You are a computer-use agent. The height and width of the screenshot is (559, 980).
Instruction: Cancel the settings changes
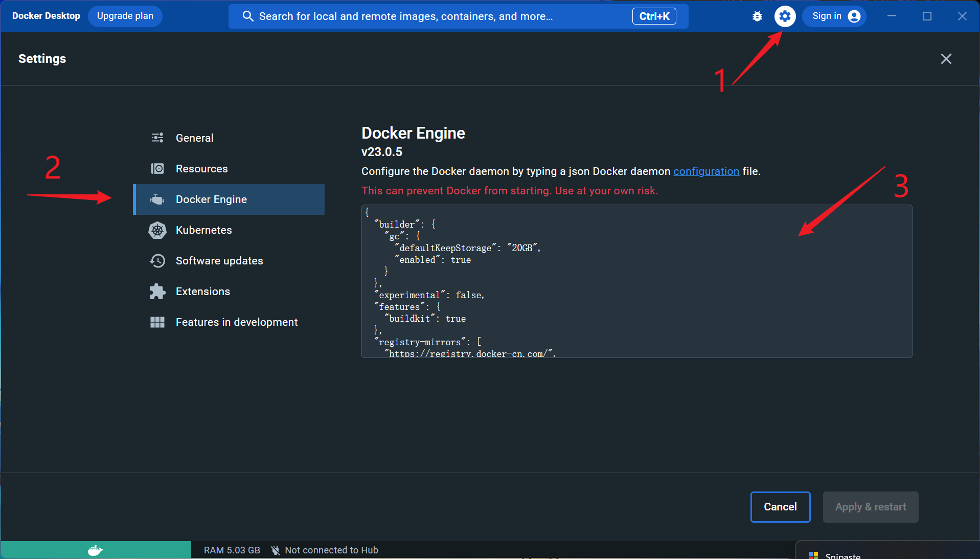780,507
